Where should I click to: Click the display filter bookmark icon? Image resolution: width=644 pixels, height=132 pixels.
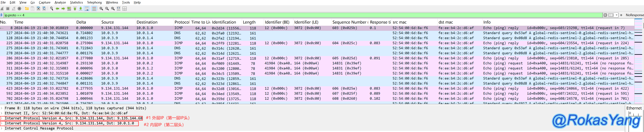[2, 15]
